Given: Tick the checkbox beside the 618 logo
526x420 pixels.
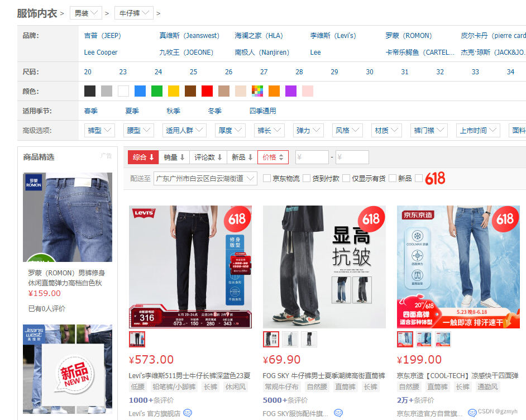Looking at the screenshot, I should 419,178.
